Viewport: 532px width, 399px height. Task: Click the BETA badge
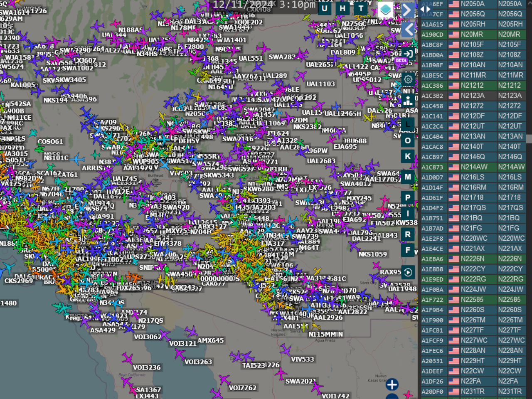(401, 60)
